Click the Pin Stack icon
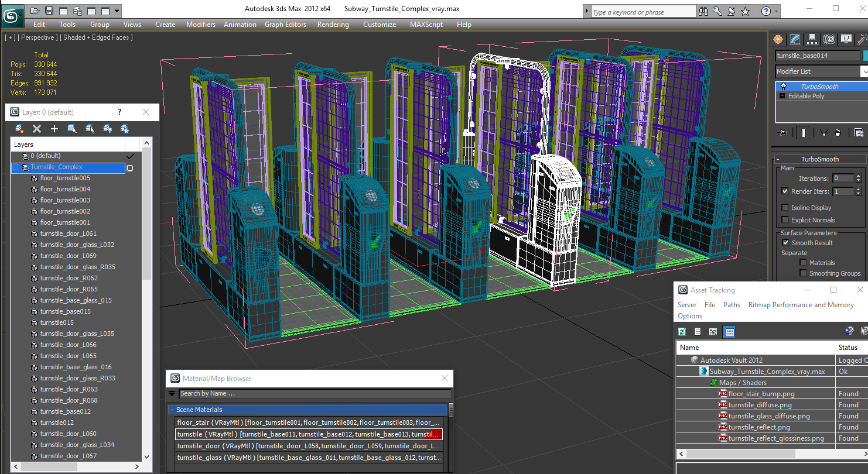Image resolution: width=868 pixels, height=474 pixels. (782, 133)
